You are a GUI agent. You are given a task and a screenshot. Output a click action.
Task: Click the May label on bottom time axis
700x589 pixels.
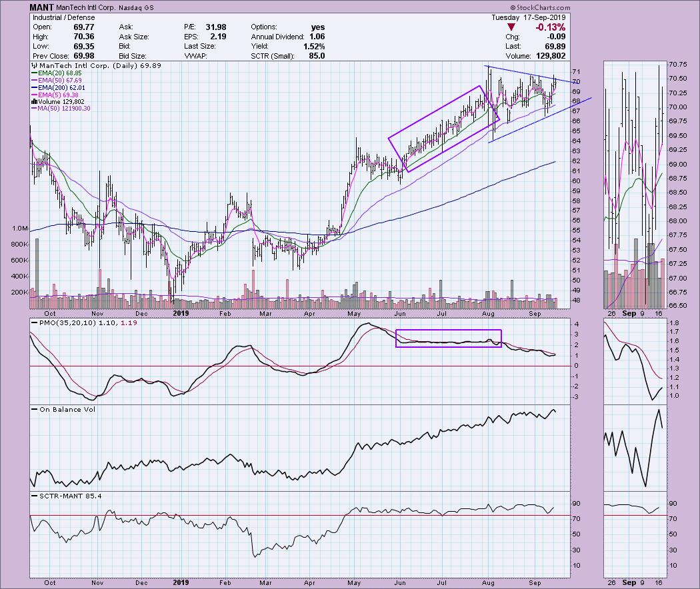pyautogui.click(x=353, y=582)
